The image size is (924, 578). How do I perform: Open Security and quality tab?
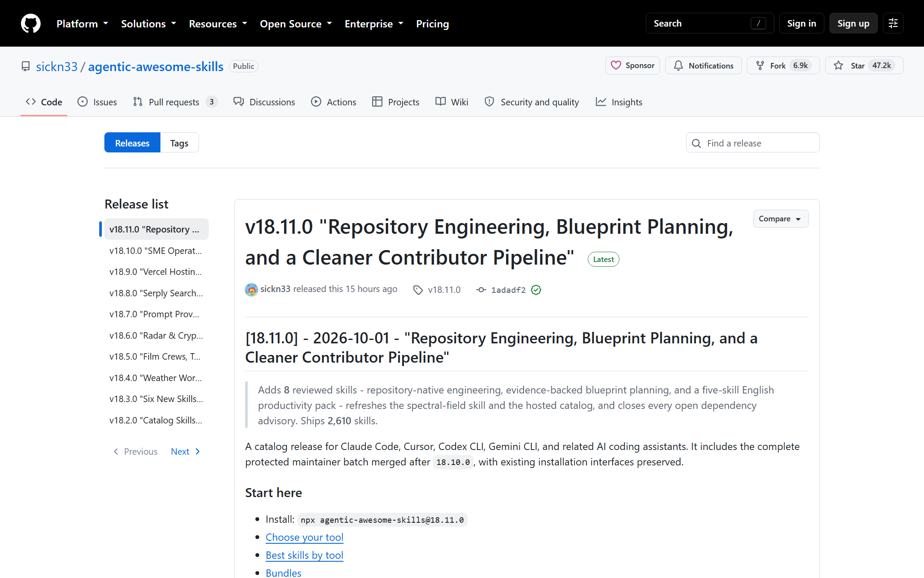tap(532, 102)
